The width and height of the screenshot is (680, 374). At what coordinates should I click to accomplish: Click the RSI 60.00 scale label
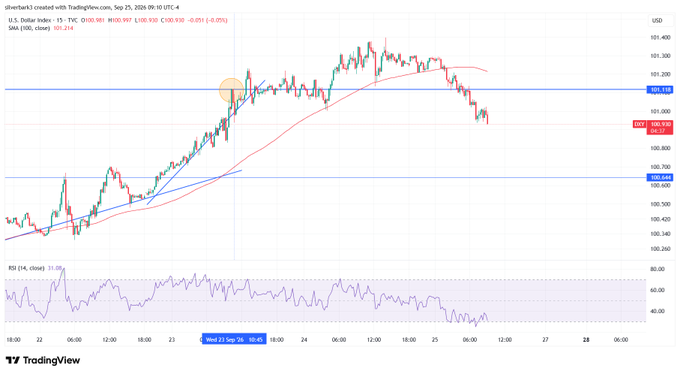(x=657, y=290)
